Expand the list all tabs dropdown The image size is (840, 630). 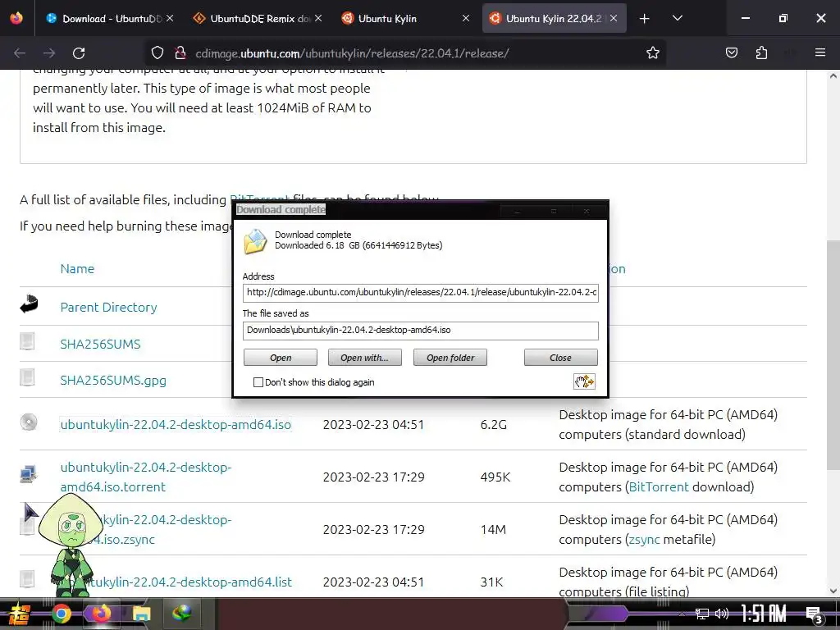(x=677, y=19)
